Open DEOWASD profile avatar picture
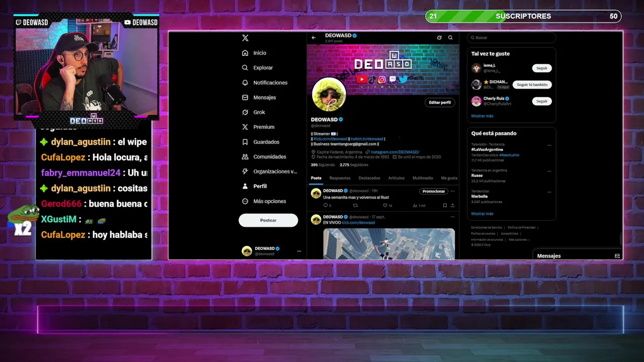Screen dimensions: 644x362 (329, 95)
